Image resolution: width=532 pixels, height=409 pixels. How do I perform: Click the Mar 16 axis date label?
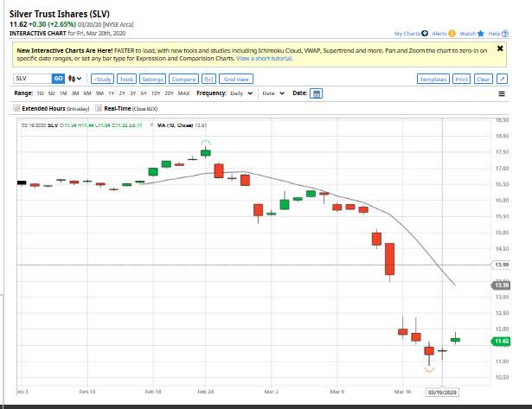click(x=403, y=392)
